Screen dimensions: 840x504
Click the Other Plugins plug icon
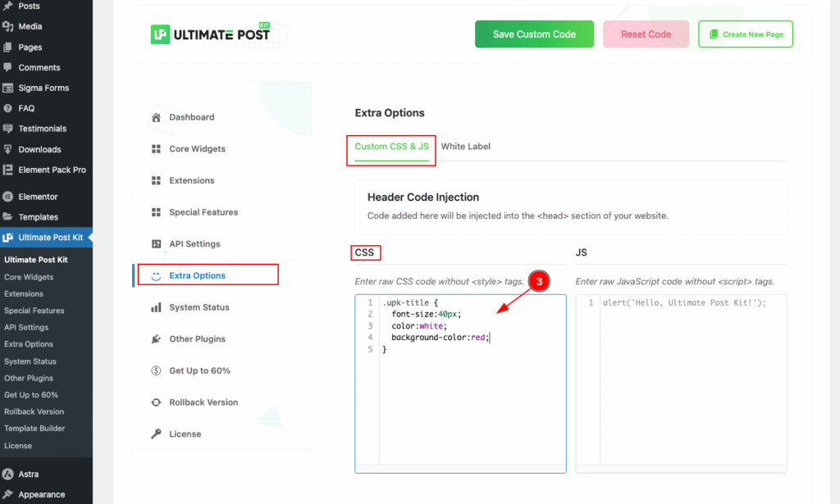pos(156,338)
